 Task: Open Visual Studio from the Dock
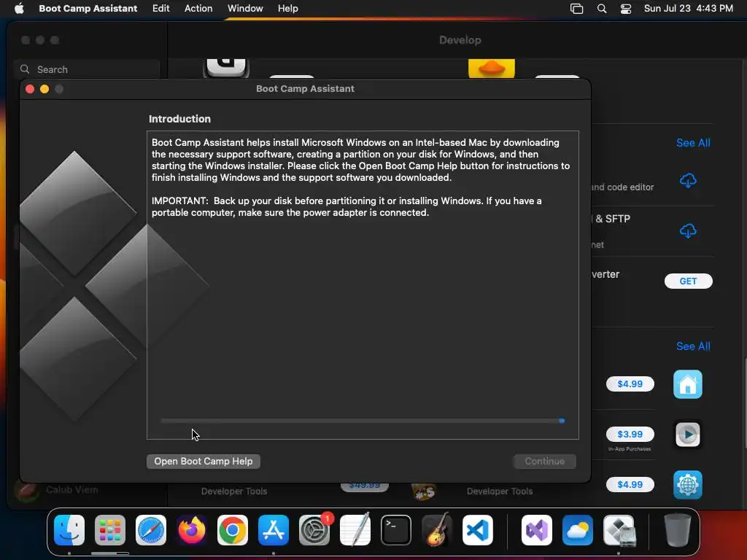pyautogui.click(x=536, y=530)
